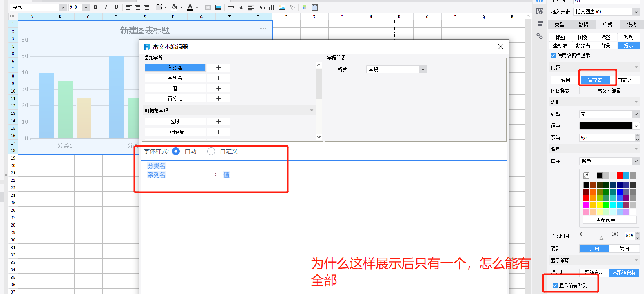Screen dimensions: 644x294
Task: Open the hyperlink panel in sidebar
Action: (x=540, y=36)
